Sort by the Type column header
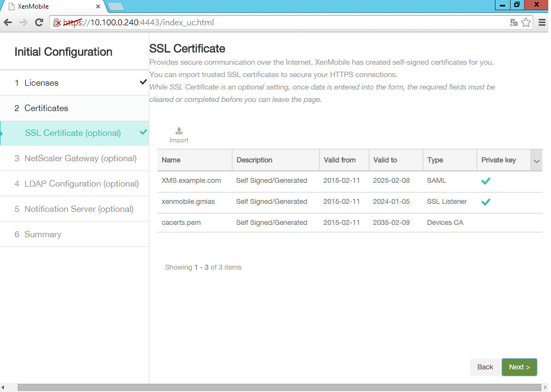The width and height of the screenshot is (551, 392). coord(450,160)
